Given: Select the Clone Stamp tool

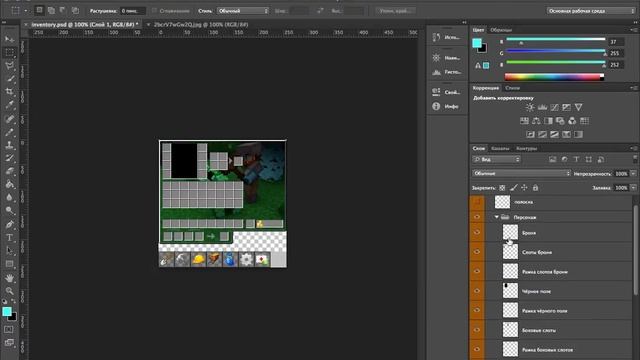Looking at the screenshot, I should pyautogui.click(x=9, y=145).
